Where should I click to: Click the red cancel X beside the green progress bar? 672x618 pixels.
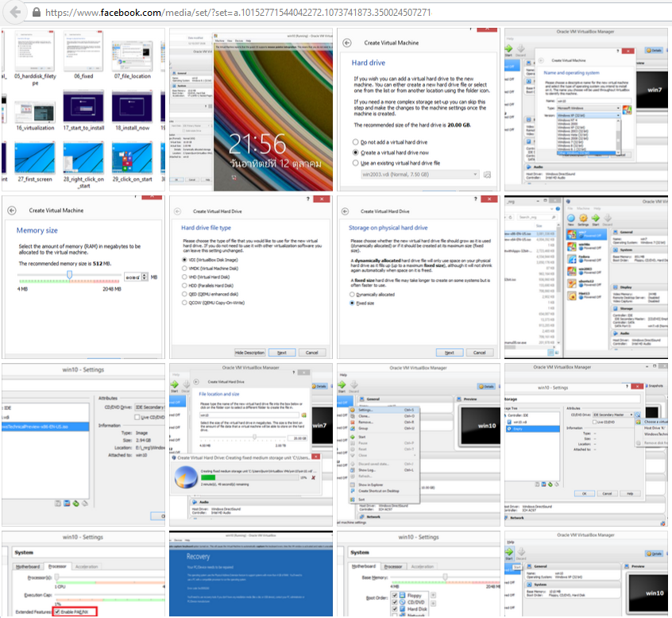coord(313,477)
